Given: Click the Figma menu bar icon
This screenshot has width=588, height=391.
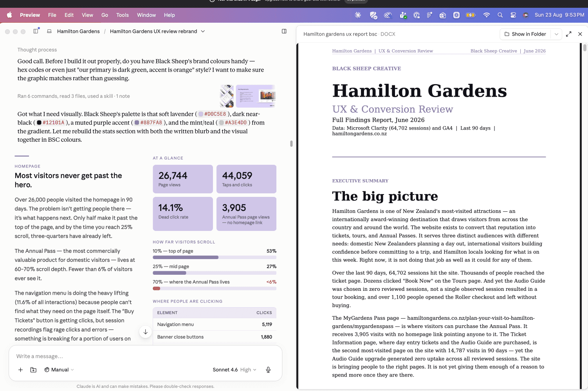Looking at the screenshot, I should click(x=429, y=15).
